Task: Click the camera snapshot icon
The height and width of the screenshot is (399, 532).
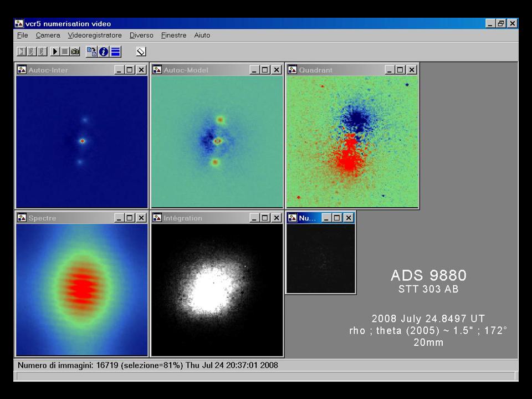Action: click(75, 52)
